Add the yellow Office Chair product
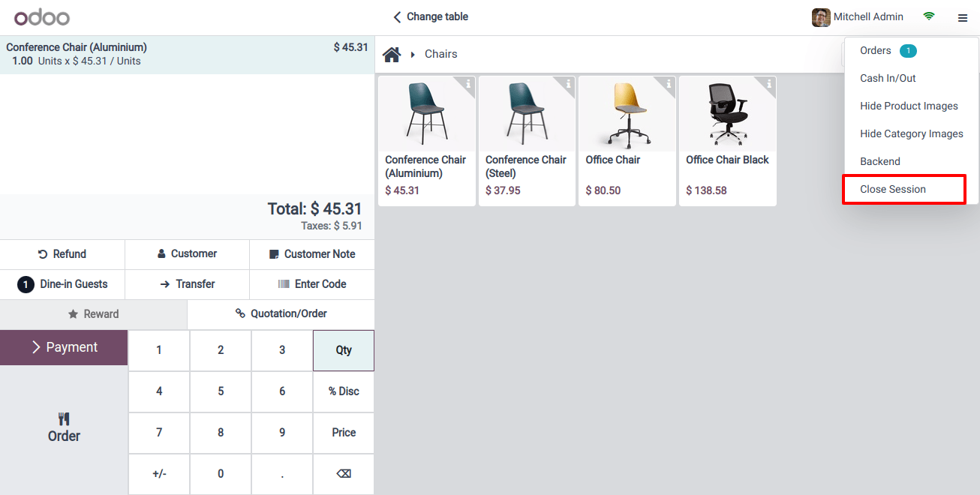The height and width of the screenshot is (495, 980). [x=627, y=140]
